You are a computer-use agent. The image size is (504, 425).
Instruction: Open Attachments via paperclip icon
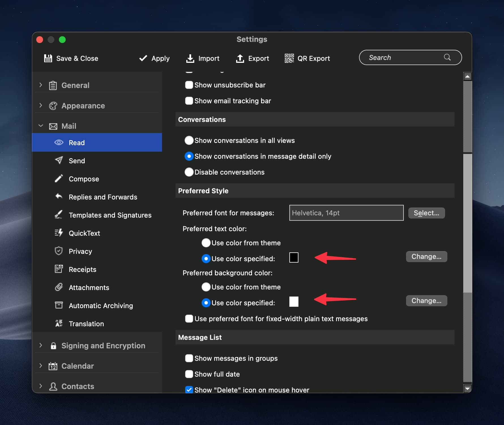(x=59, y=287)
